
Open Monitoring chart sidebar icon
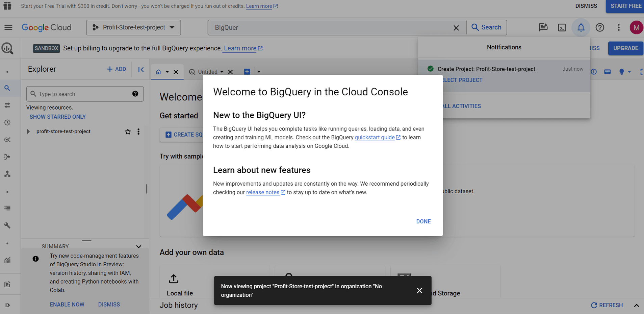tap(7, 260)
